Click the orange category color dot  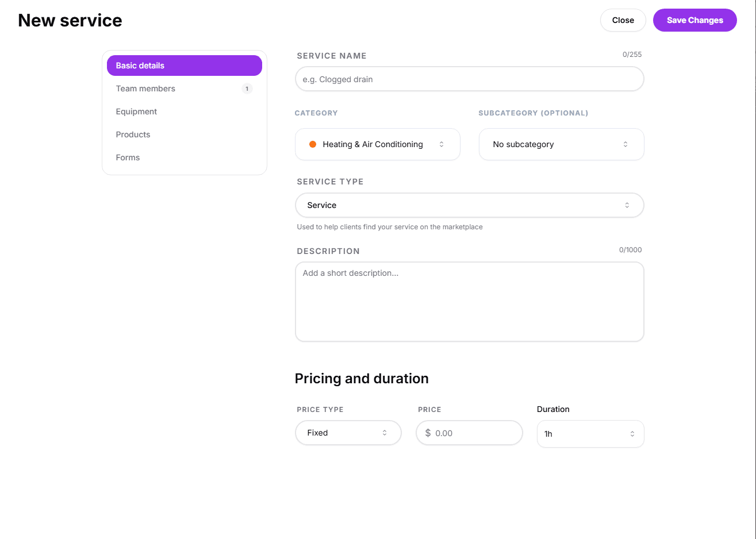[x=313, y=144]
